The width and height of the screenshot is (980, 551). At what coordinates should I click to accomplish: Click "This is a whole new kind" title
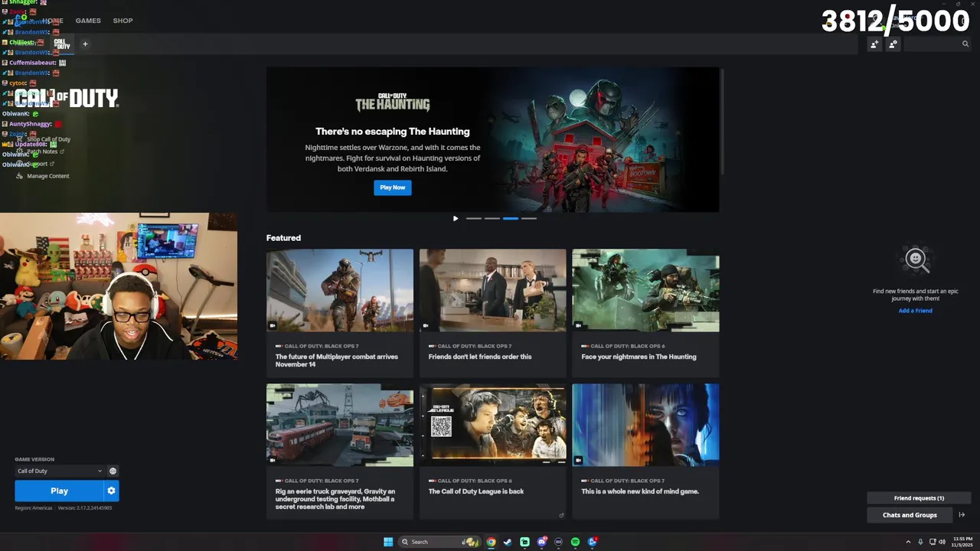pos(640,491)
